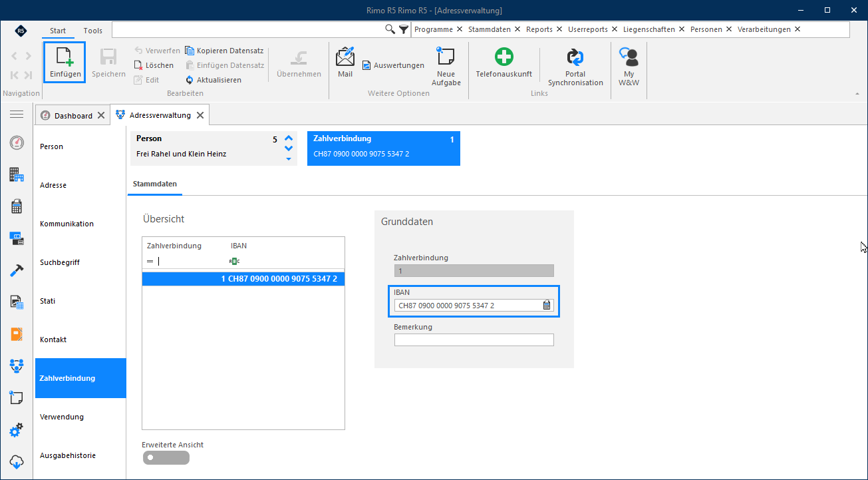
Task: Click the Bemerkung input field
Action: [474, 340]
